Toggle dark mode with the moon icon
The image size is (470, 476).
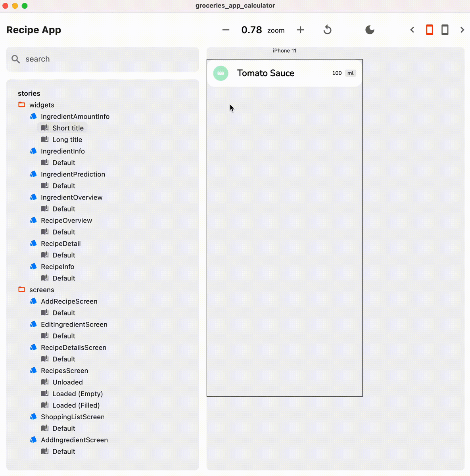pos(369,30)
